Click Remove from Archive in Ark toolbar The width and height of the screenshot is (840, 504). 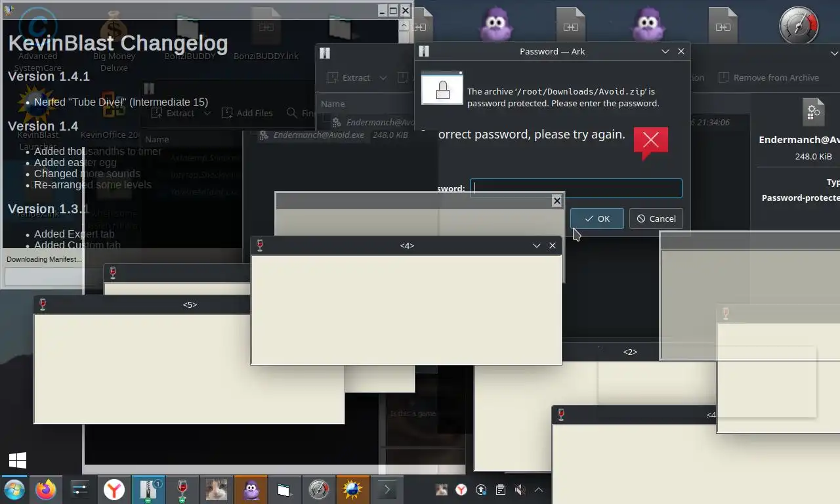pos(768,77)
